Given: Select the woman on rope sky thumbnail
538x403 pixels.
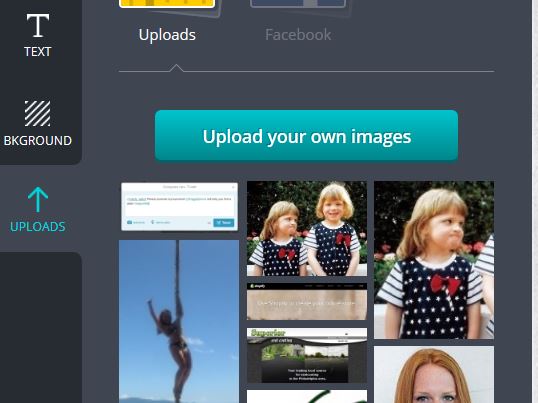Looking at the screenshot, I should pyautogui.click(x=179, y=321).
